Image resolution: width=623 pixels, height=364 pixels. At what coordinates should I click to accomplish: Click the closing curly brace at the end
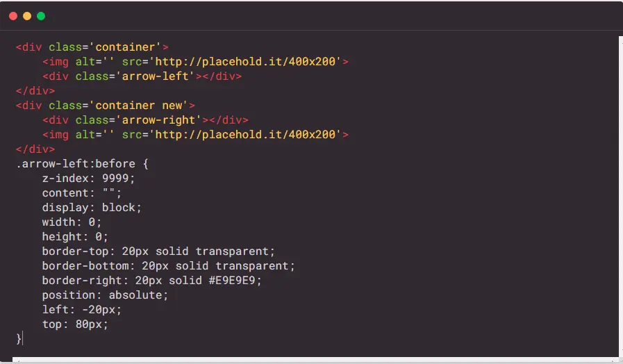(18, 339)
